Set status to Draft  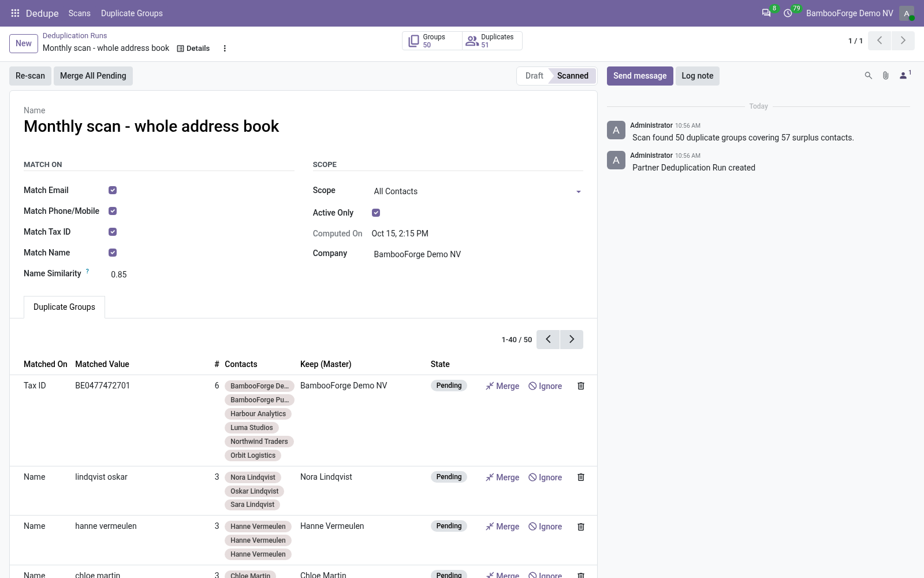[x=534, y=76]
